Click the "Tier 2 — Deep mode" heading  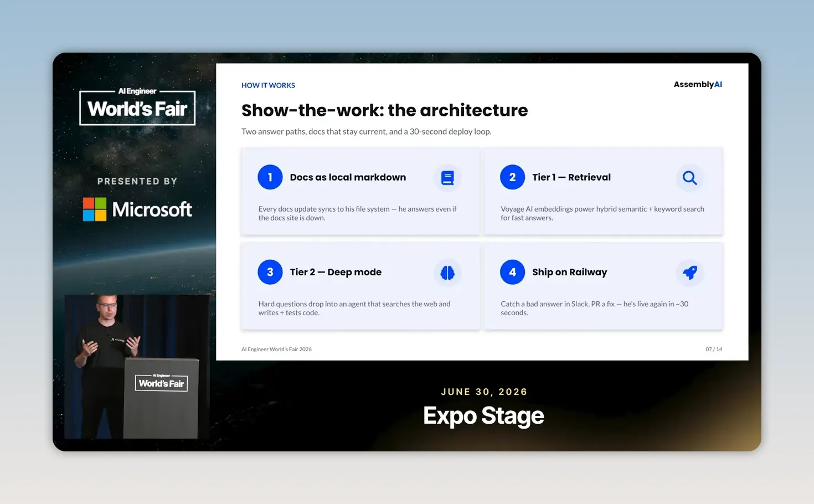tap(336, 272)
